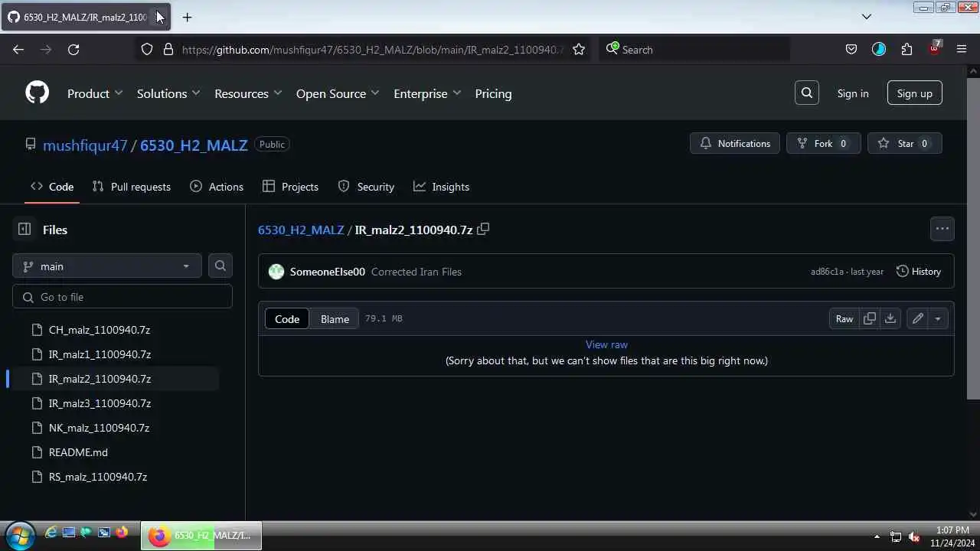Click the muted volume tray icon

click(914, 536)
